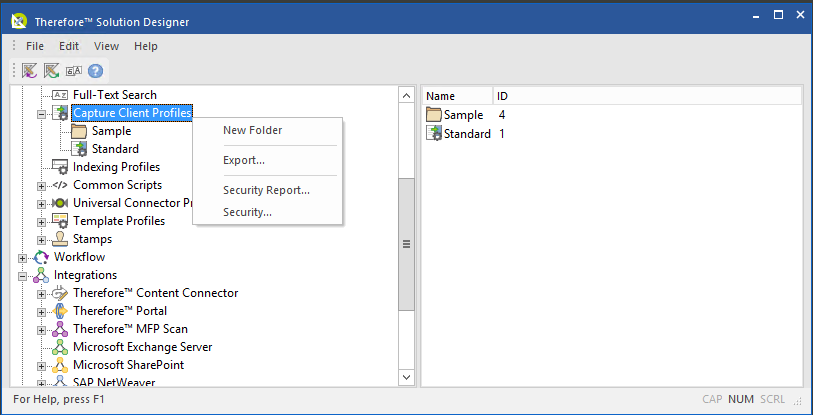Collapse the Capture Client Profiles node
This screenshot has width=813, height=415.
[x=41, y=115]
